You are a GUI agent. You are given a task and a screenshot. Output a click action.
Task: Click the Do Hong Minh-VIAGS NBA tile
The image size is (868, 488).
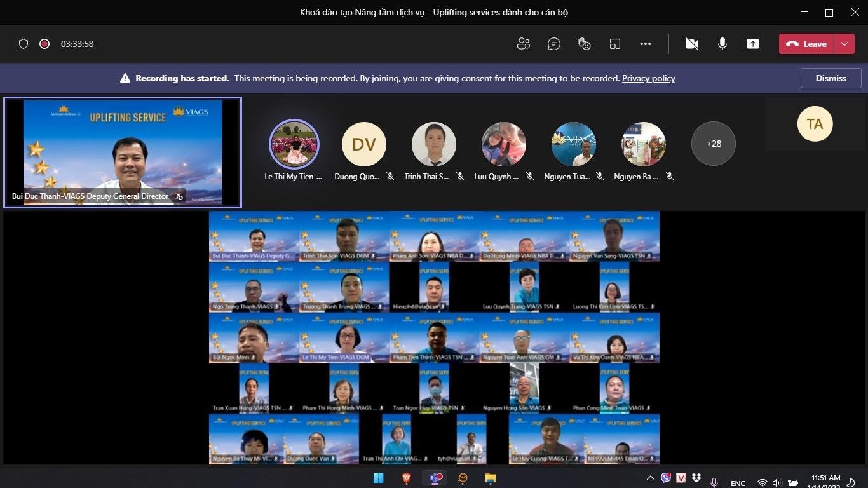[525, 236]
